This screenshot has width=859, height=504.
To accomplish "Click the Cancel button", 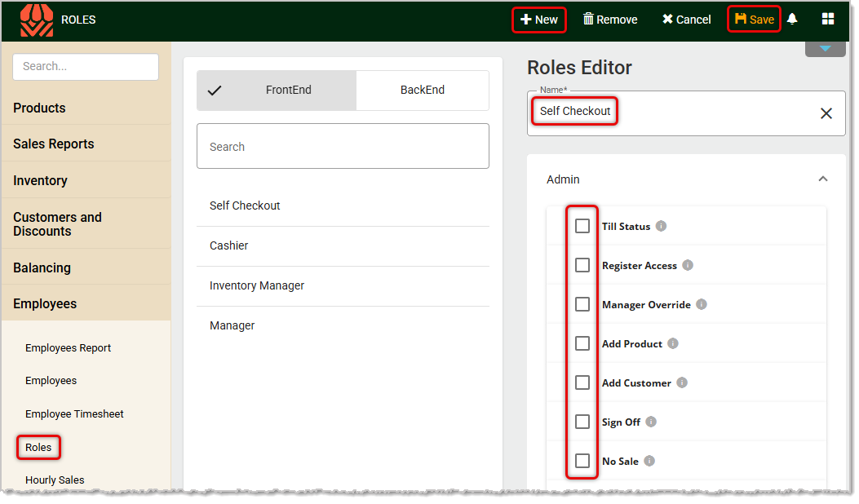I will pos(686,20).
